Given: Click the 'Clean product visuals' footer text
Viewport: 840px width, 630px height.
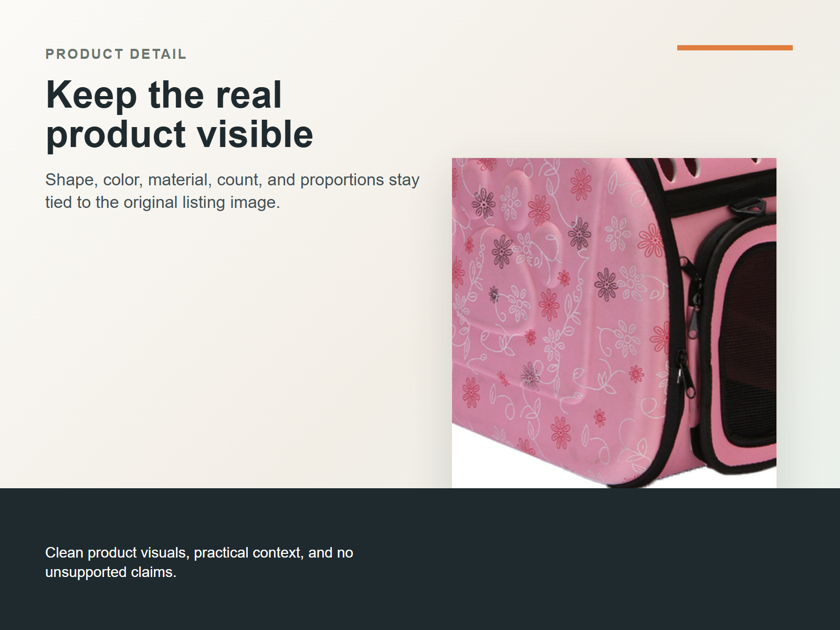Looking at the screenshot, I should click(x=199, y=552).
